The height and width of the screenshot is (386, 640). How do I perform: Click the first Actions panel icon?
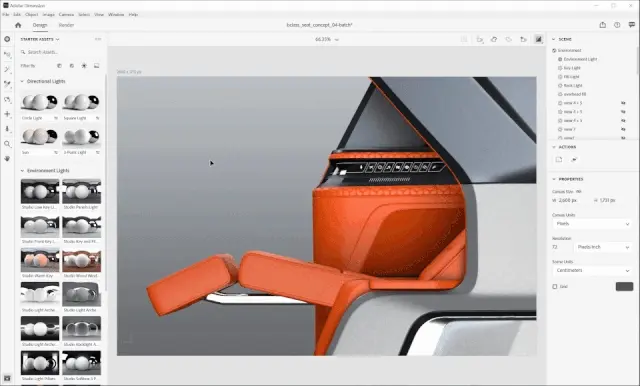[559, 160]
